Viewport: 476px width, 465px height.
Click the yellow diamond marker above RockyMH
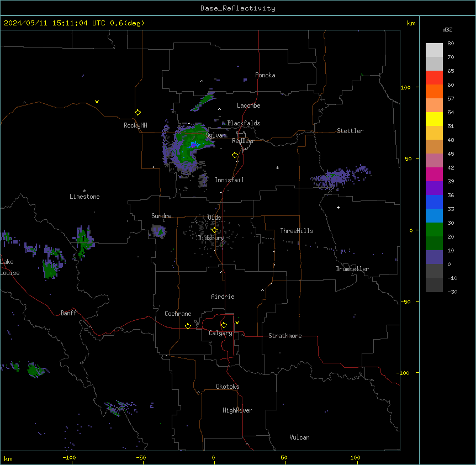click(x=138, y=113)
